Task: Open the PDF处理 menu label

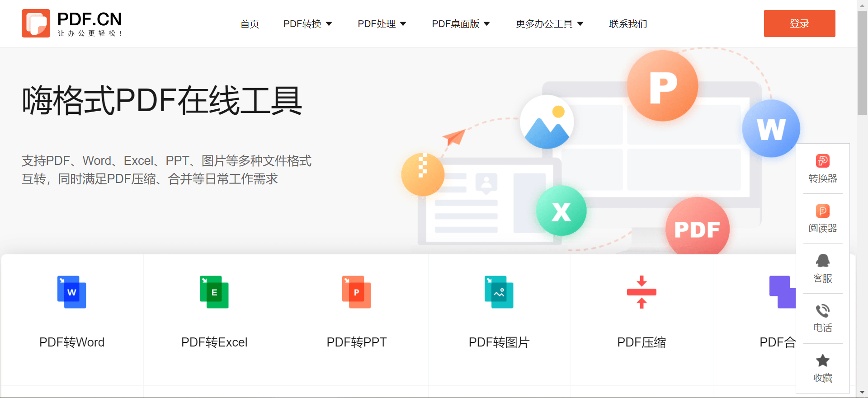Action: 377,24
